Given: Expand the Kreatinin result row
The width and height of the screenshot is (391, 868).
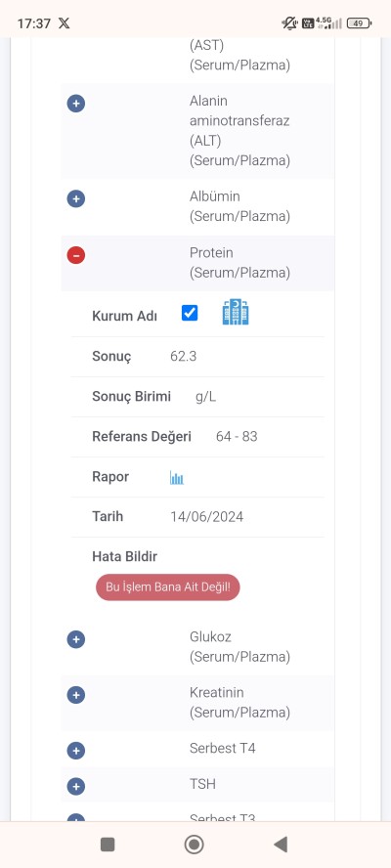Looking at the screenshot, I should [76, 695].
